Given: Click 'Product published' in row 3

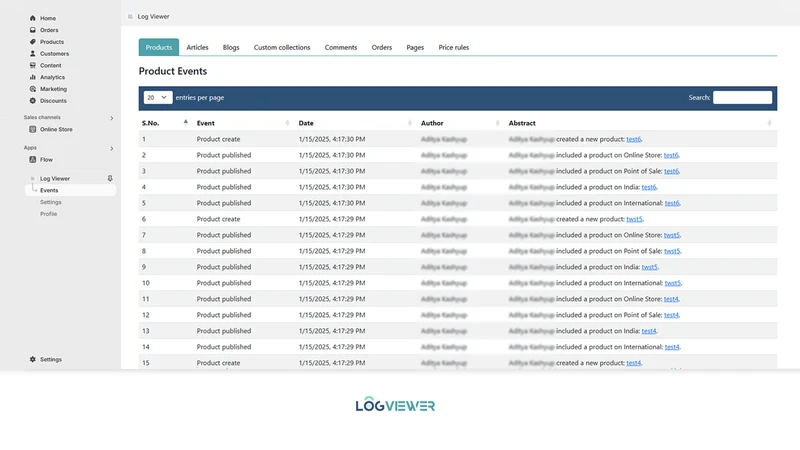Looking at the screenshot, I should pos(224,171).
